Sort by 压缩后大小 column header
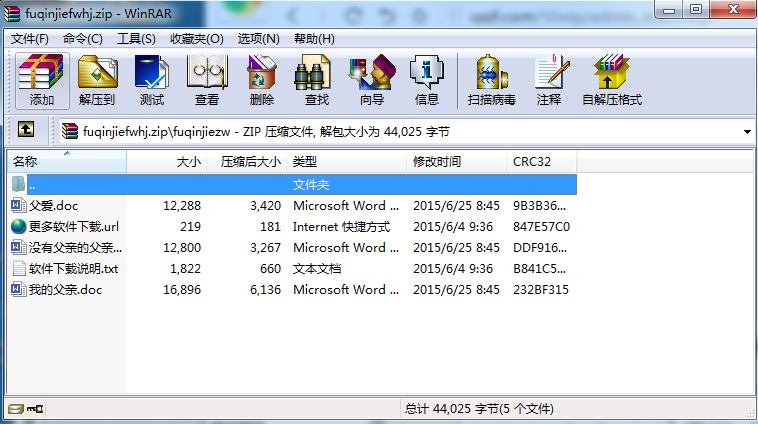This screenshot has height=424, width=758. 247,161
